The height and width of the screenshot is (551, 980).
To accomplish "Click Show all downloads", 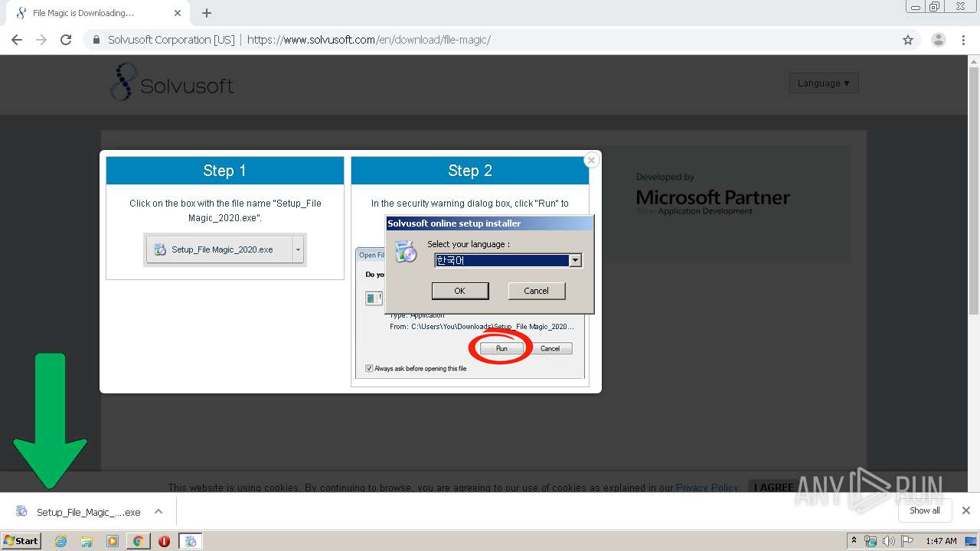I will point(924,510).
